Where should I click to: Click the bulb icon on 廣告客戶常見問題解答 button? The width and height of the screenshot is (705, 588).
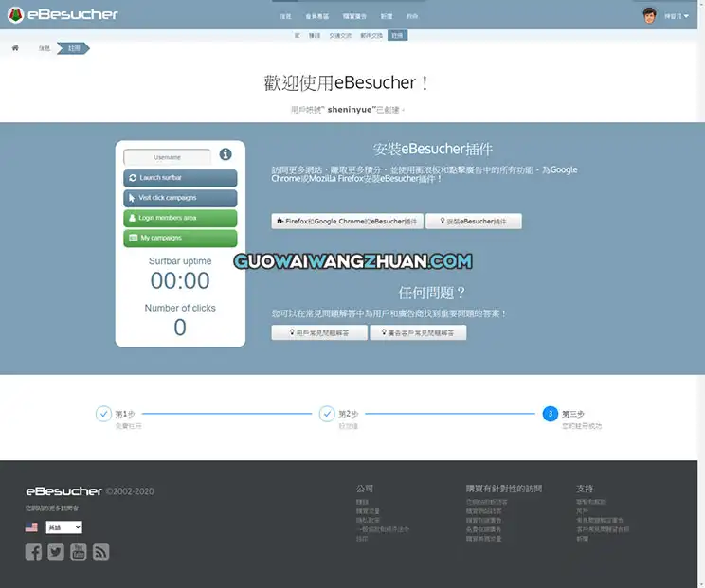point(384,332)
